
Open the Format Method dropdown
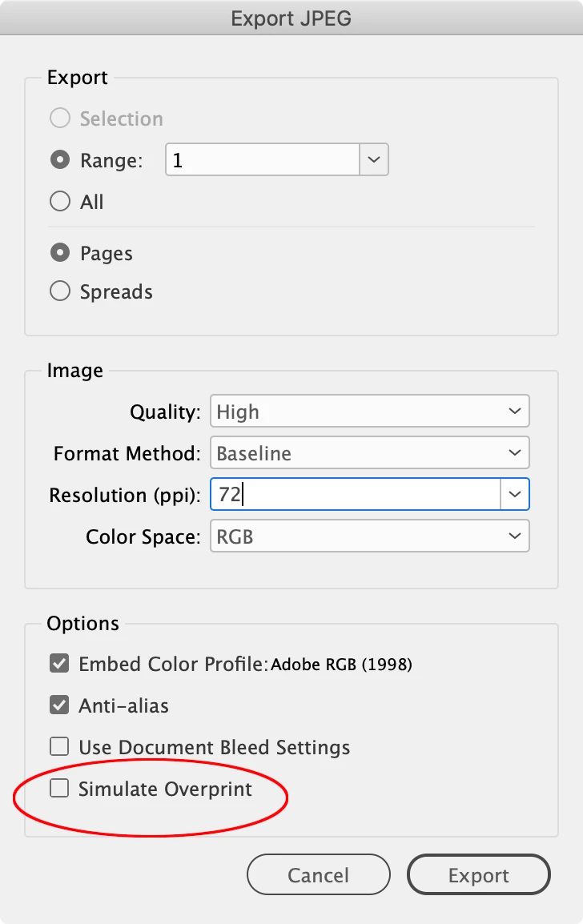tap(369, 454)
